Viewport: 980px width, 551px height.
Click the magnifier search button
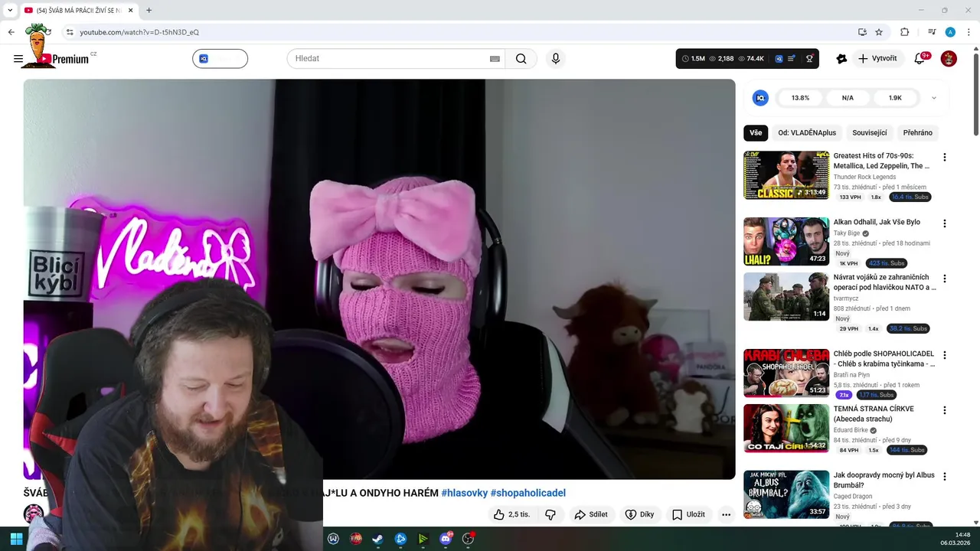pos(521,59)
